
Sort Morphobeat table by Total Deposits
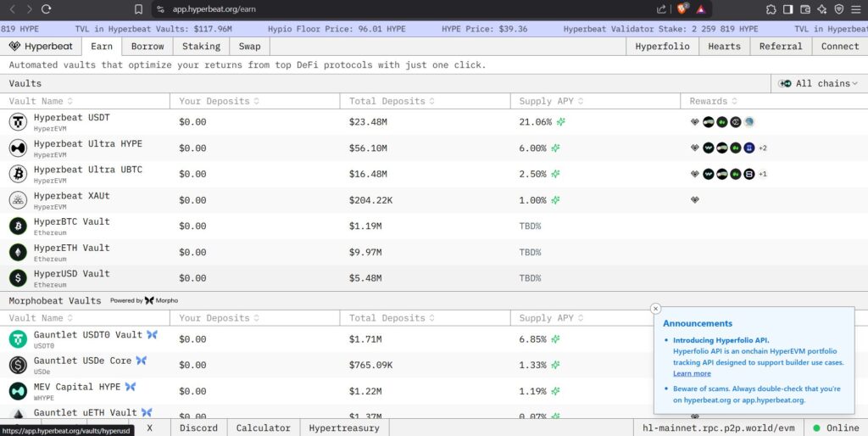click(392, 318)
